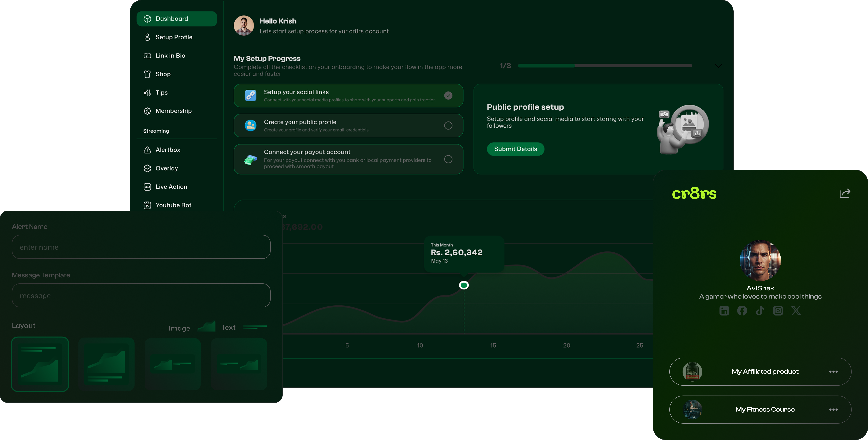Select the Setup Profile icon in the sidebar

(x=147, y=37)
